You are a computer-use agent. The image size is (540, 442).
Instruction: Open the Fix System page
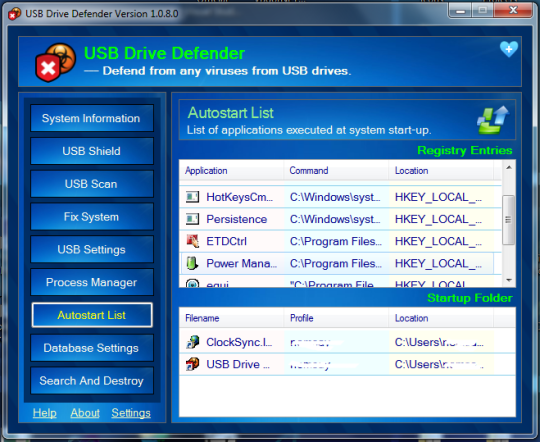(92, 217)
